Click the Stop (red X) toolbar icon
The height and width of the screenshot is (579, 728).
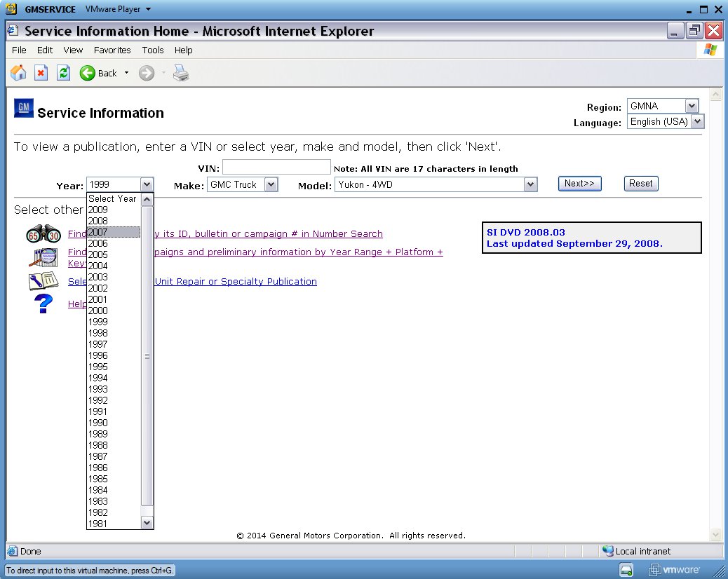41,73
